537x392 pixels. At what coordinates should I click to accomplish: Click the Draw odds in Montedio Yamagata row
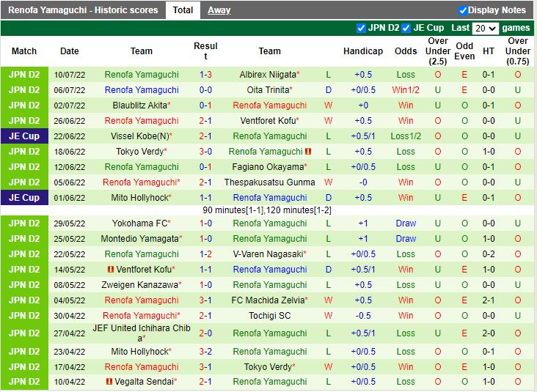406,239
